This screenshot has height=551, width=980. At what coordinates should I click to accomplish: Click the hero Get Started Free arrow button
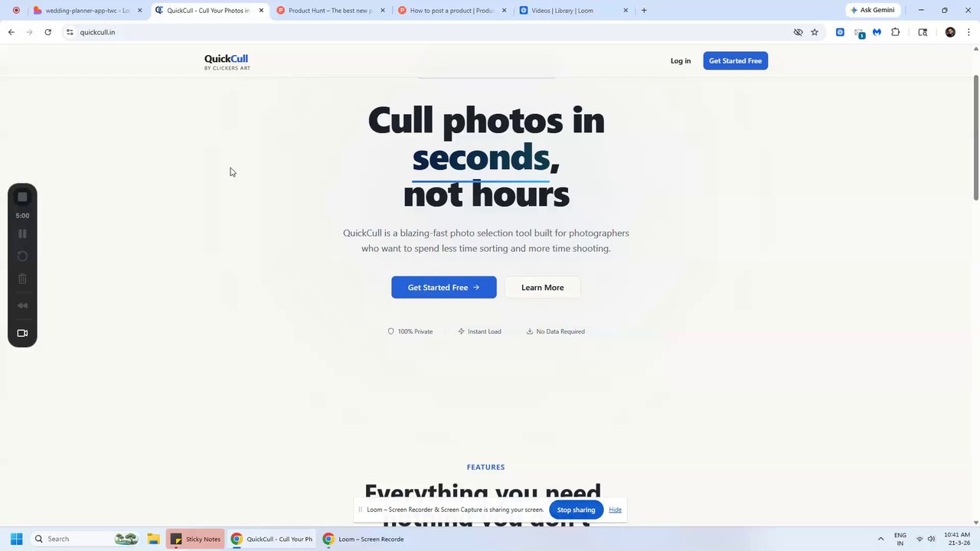tap(444, 288)
